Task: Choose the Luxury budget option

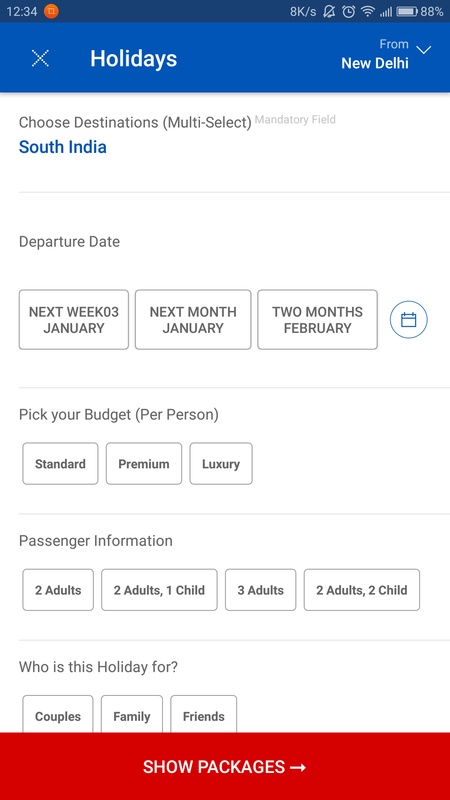Action: pos(221,464)
